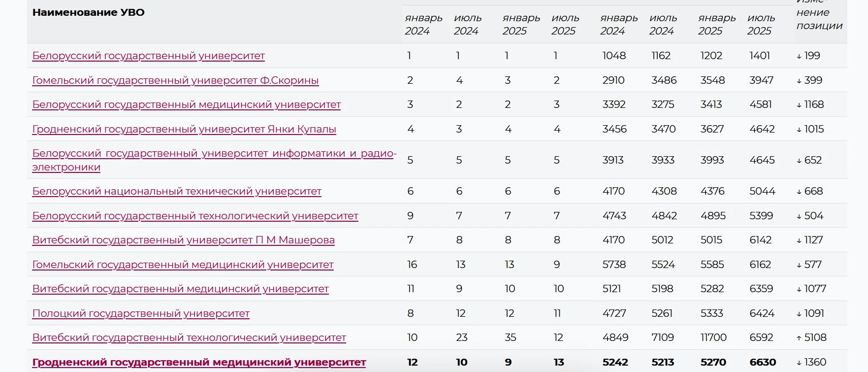Click Белорусский национальный технический университет link
The width and height of the screenshot is (868, 372).
click(177, 191)
